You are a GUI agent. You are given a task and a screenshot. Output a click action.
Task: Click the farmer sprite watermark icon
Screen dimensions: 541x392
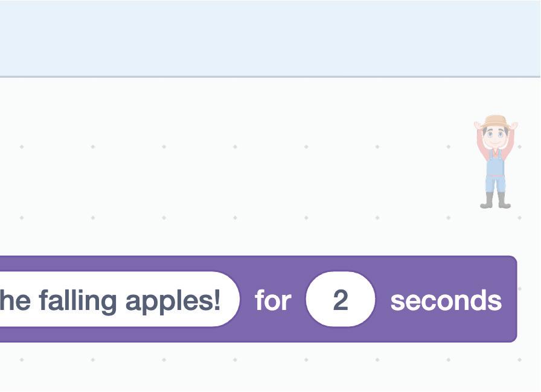(496, 162)
